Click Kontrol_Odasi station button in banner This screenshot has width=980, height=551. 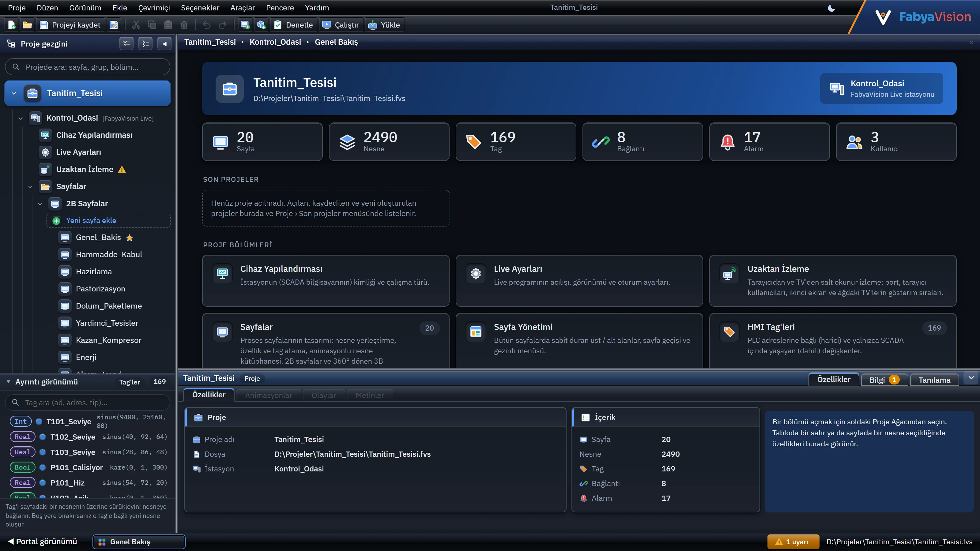(881, 88)
